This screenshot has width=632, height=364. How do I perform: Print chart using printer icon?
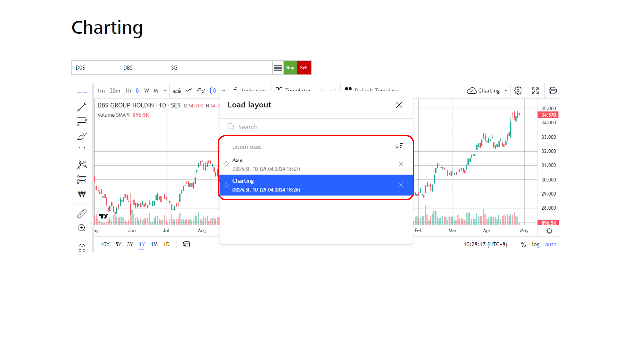tap(553, 90)
